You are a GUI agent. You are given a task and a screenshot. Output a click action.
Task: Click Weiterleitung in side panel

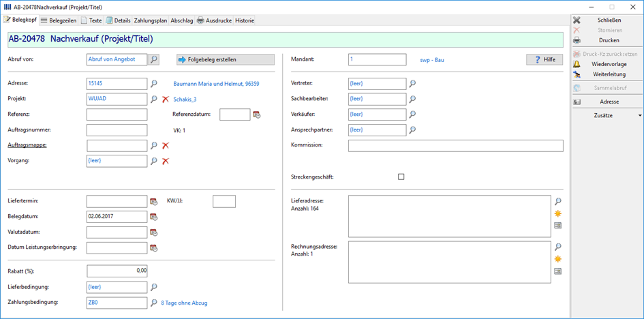tap(607, 74)
